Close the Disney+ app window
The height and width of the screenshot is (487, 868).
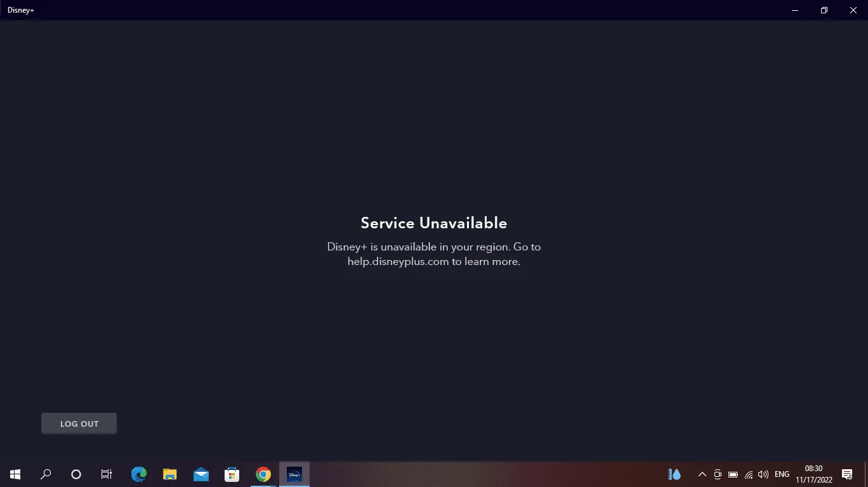[853, 10]
